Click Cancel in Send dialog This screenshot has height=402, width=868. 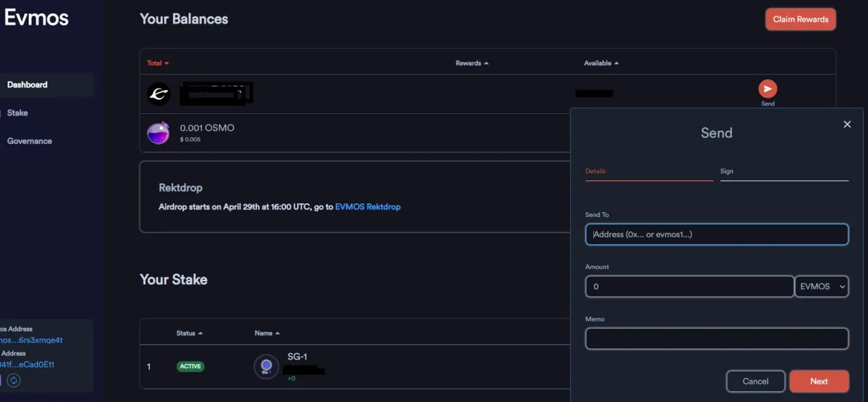click(x=755, y=381)
